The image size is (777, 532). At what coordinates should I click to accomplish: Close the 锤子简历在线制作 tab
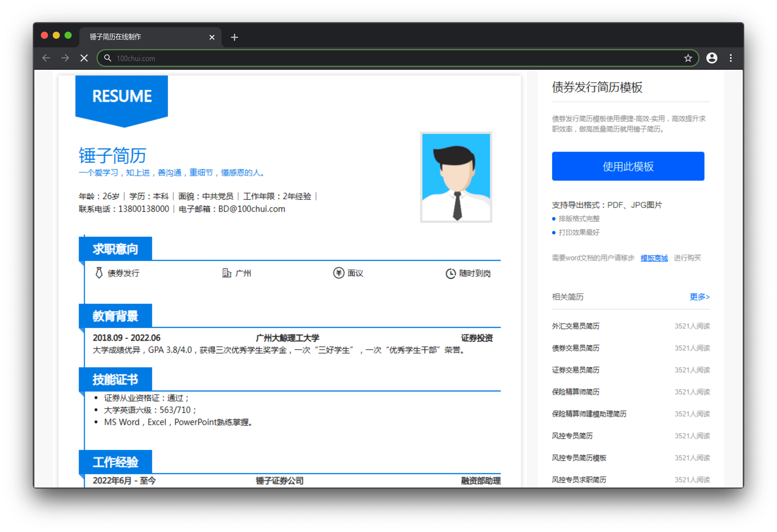point(212,37)
